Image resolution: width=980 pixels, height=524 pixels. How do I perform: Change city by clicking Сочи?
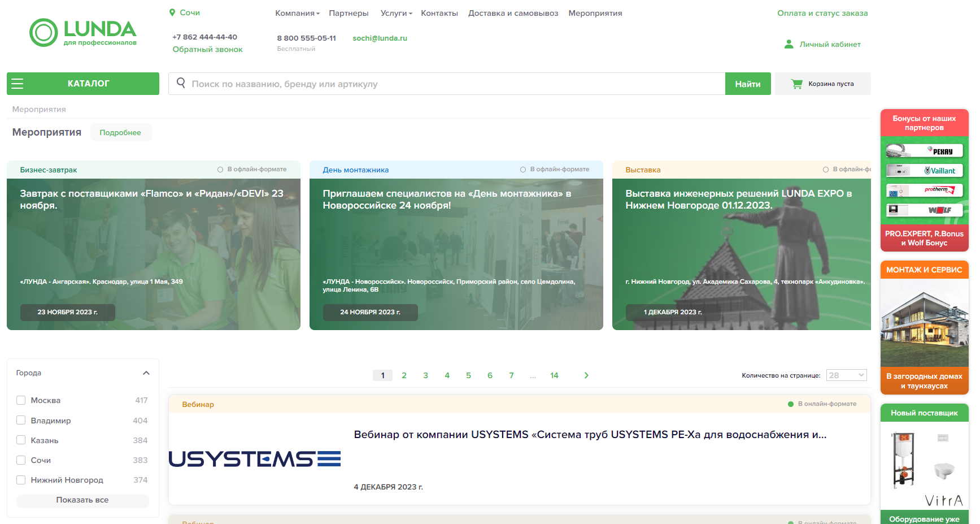click(x=190, y=12)
